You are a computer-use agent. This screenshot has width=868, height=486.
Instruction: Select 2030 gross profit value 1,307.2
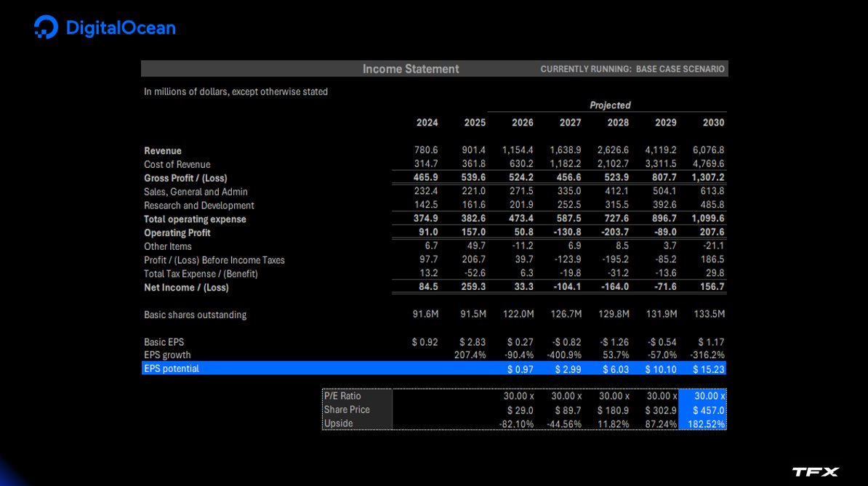pos(708,177)
